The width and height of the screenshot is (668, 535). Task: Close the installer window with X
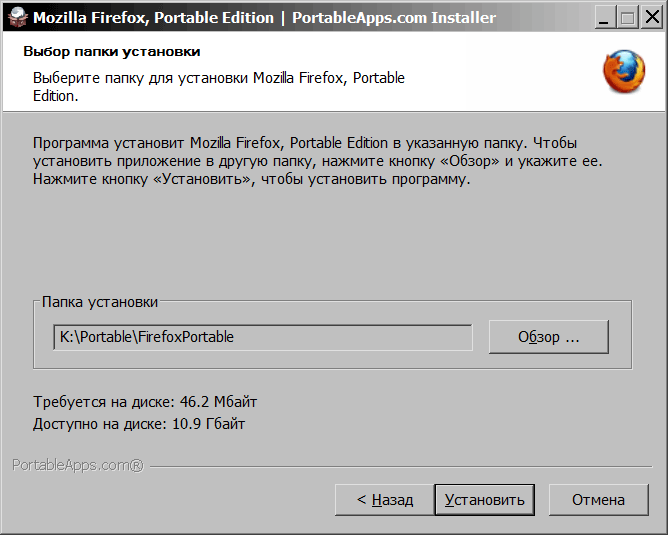click(x=648, y=18)
